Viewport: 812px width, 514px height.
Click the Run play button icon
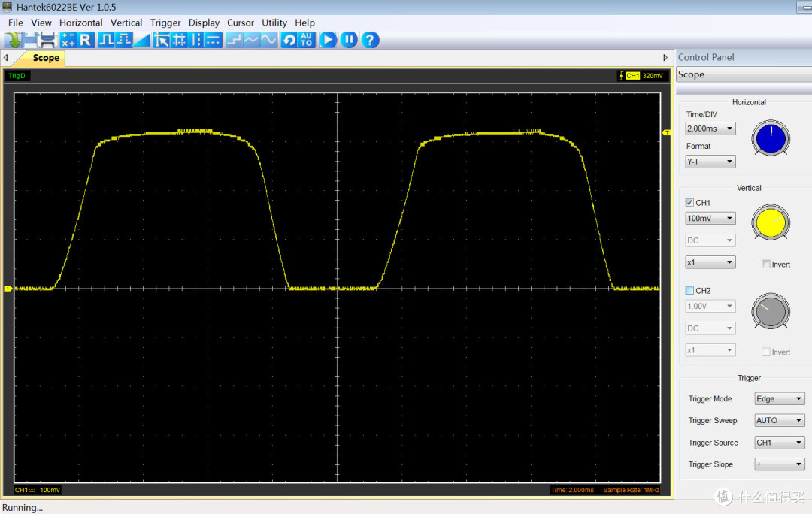pyautogui.click(x=328, y=40)
